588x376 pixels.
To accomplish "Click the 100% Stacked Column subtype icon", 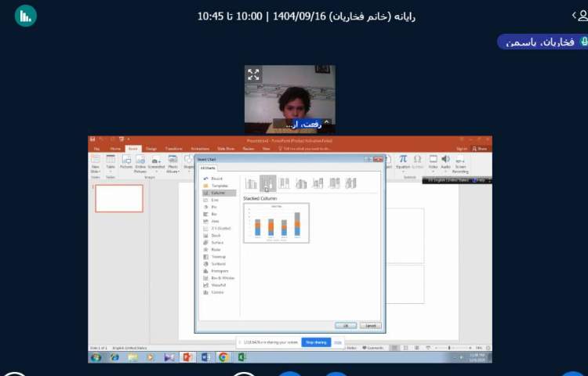I will [x=285, y=183].
